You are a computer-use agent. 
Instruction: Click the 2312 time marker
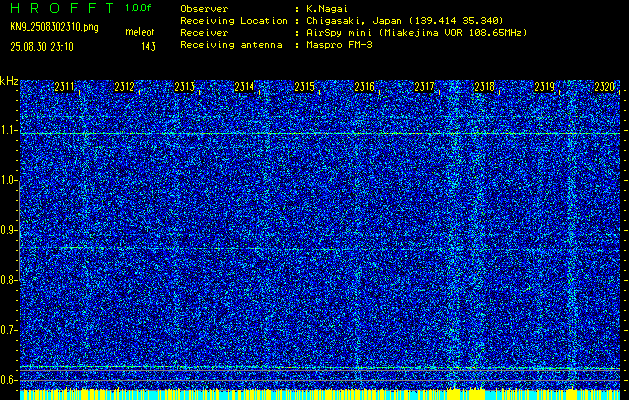click(124, 87)
